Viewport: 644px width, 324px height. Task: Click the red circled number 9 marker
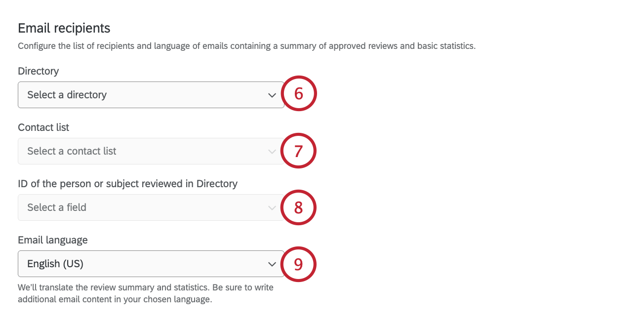click(298, 264)
